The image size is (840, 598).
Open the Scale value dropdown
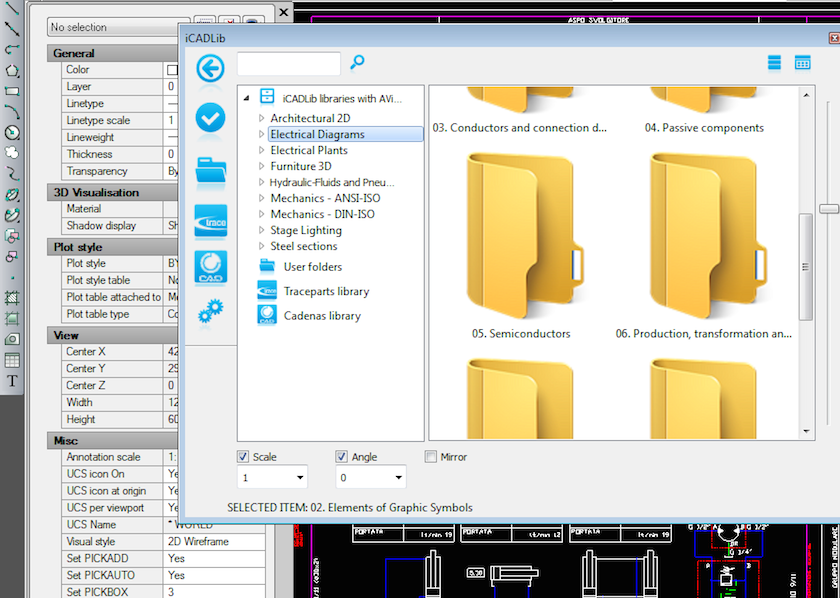point(300,479)
